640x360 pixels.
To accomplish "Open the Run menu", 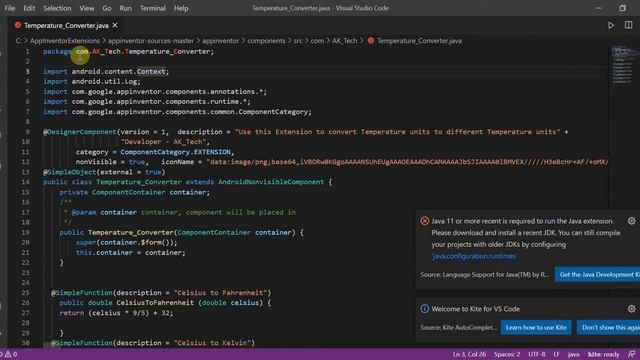I will (126, 8).
